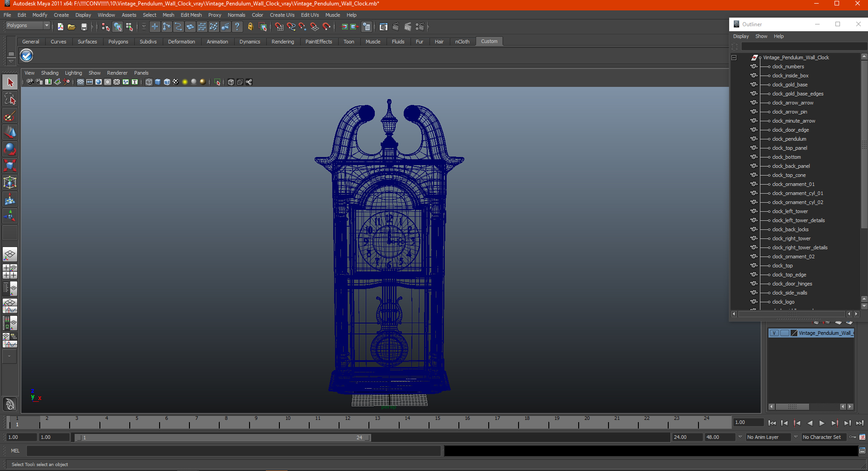The image size is (868, 471).
Task: Play the animation backwards
Action: [x=810, y=423]
